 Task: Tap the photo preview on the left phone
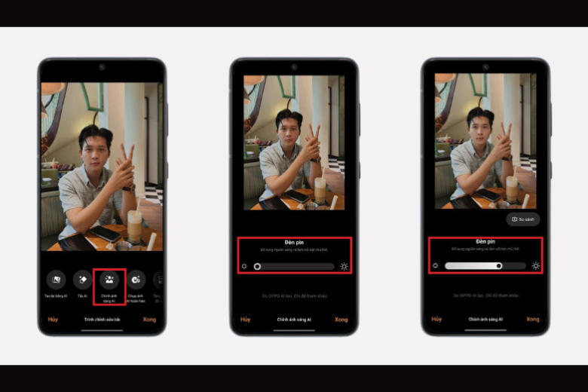click(102, 166)
